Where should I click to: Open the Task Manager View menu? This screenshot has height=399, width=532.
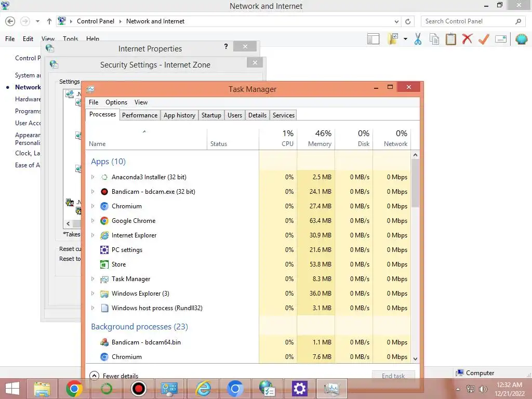(x=141, y=102)
